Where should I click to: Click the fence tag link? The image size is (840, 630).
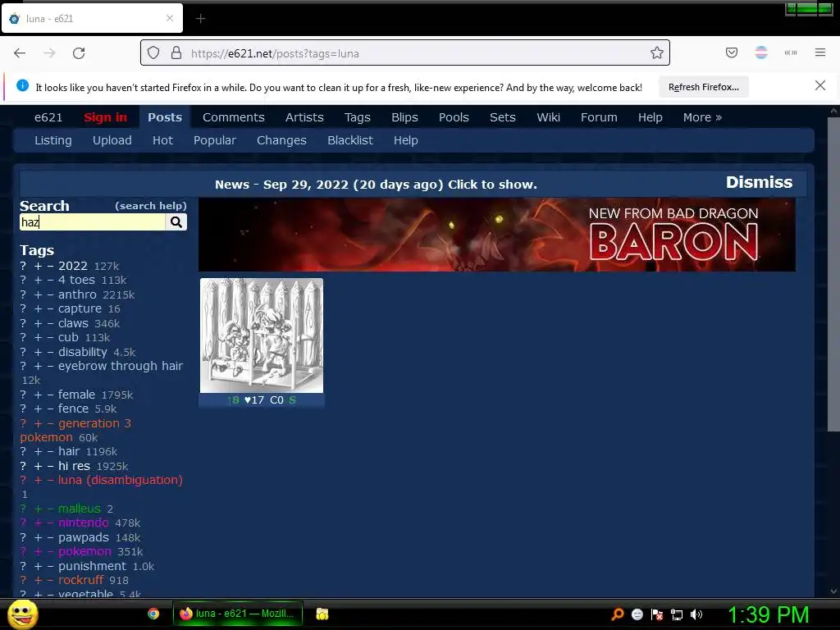click(73, 409)
